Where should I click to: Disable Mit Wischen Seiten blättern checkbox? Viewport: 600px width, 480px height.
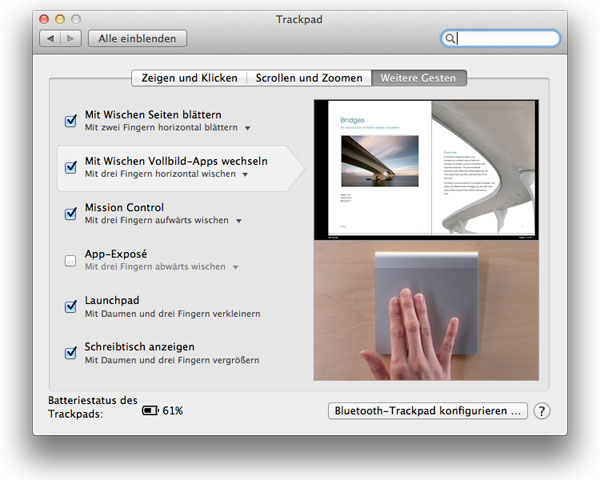pyautogui.click(x=71, y=121)
